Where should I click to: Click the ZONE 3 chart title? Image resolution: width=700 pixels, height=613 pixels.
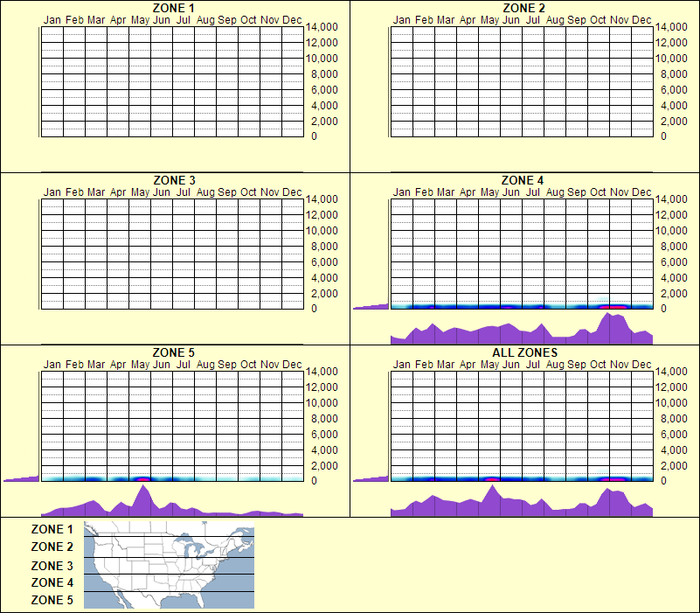click(x=172, y=179)
